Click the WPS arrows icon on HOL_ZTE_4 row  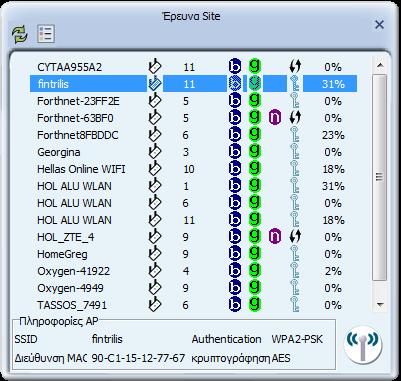click(x=295, y=237)
